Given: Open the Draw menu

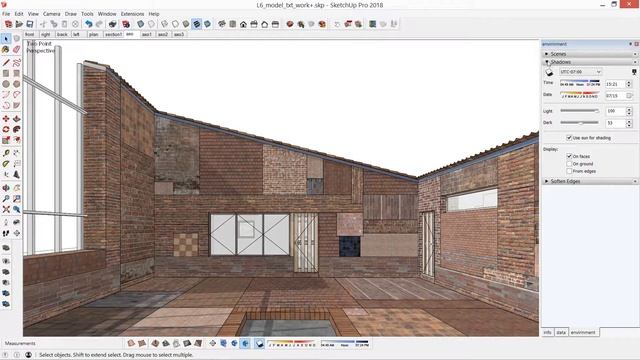Looking at the screenshot, I should point(71,14).
